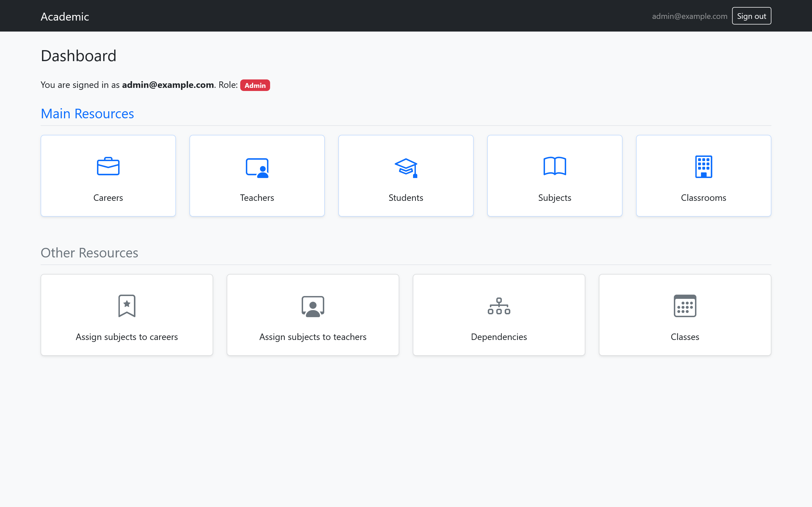Select the bookmark star icon for careers
This screenshot has height=507, width=812.
[x=127, y=306]
